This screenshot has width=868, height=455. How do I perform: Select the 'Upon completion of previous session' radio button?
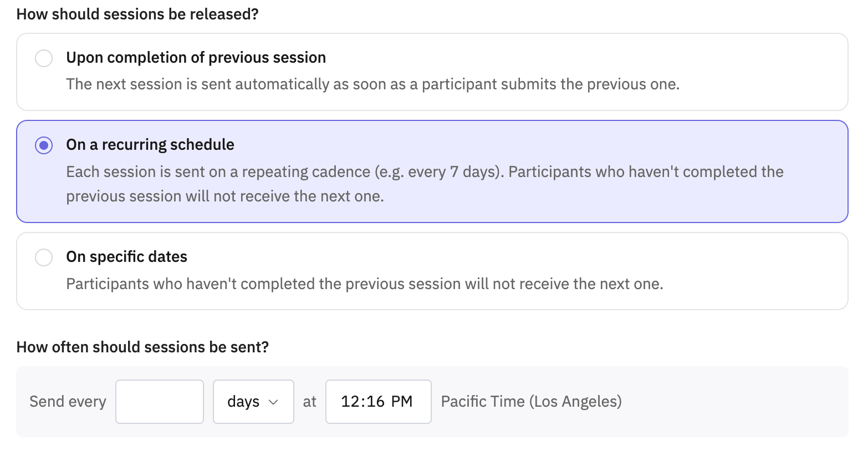pyautogui.click(x=44, y=58)
